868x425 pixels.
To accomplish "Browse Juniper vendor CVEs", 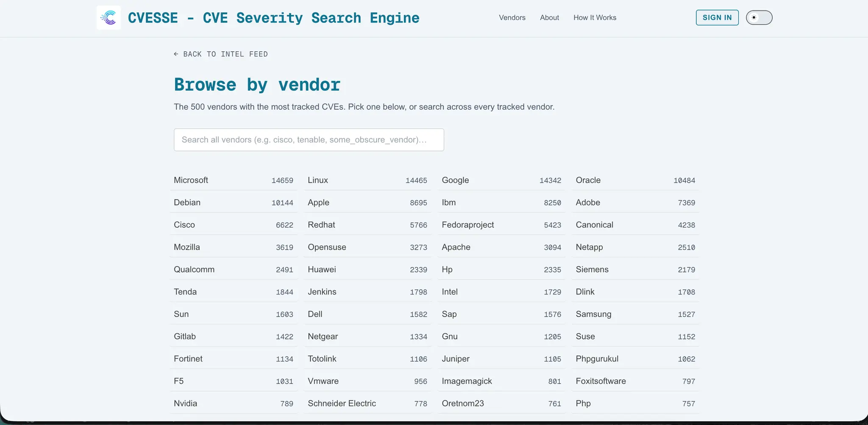I will pos(501,359).
